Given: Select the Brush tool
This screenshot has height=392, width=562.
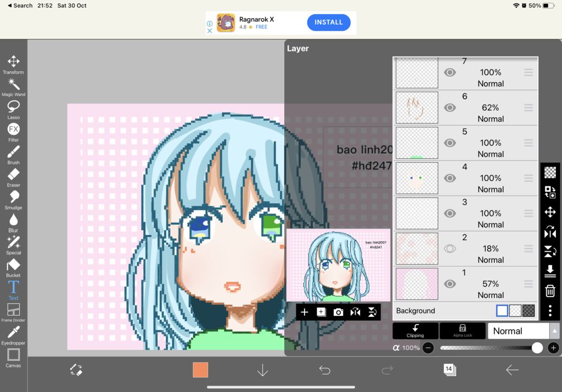Looking at the screenshot, I should point(13,155).
